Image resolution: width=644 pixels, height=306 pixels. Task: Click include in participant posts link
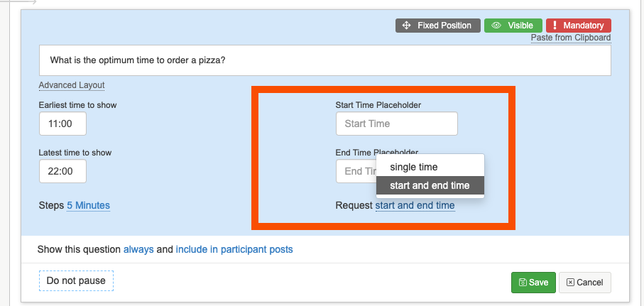pos(234,249)
